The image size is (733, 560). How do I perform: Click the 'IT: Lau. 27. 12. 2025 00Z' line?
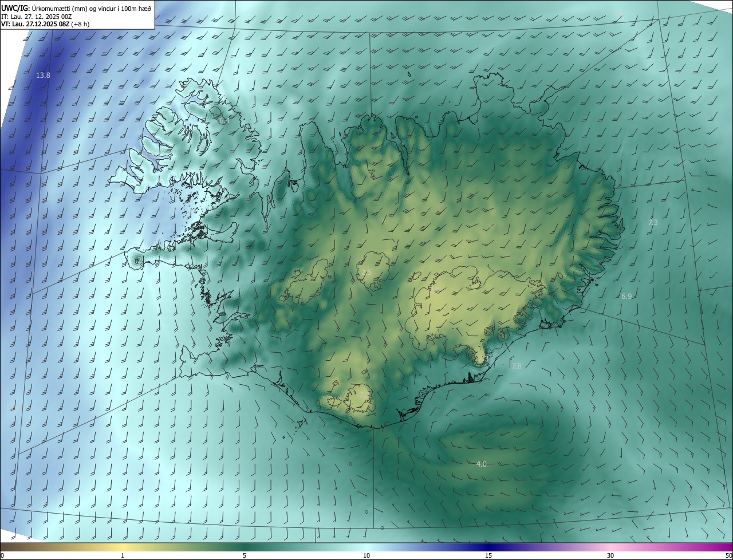tap(36, 17)
